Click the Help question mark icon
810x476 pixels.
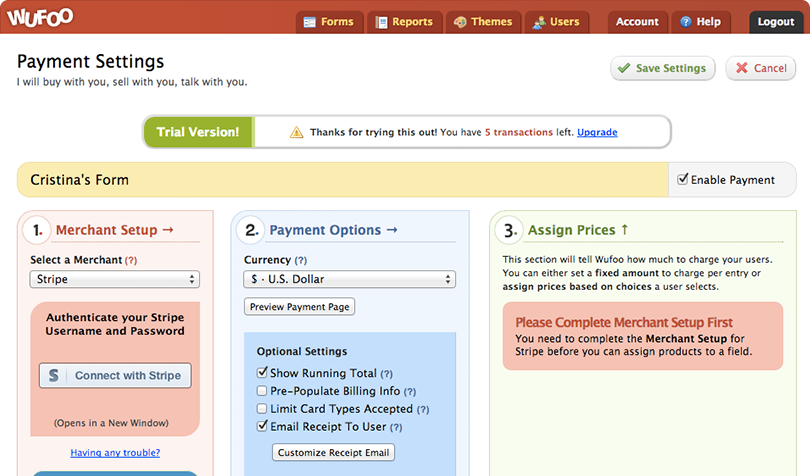686,22
